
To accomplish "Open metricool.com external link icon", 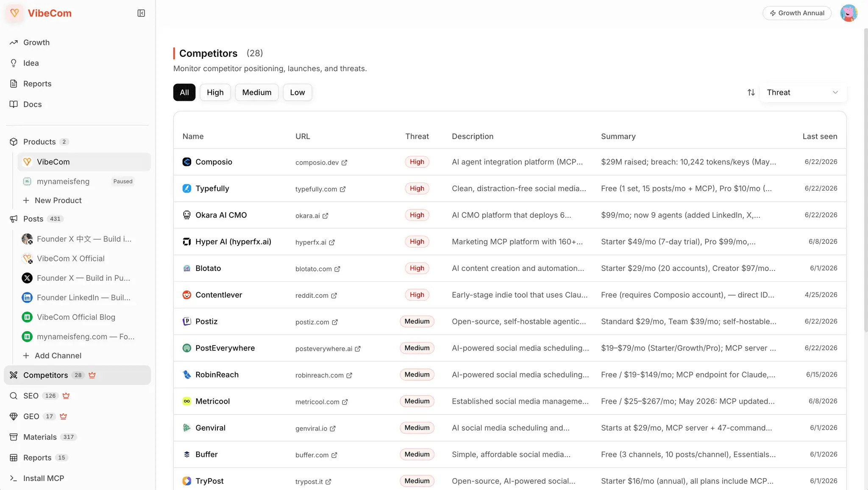I will pyautogui.click(x=345, y=402).
